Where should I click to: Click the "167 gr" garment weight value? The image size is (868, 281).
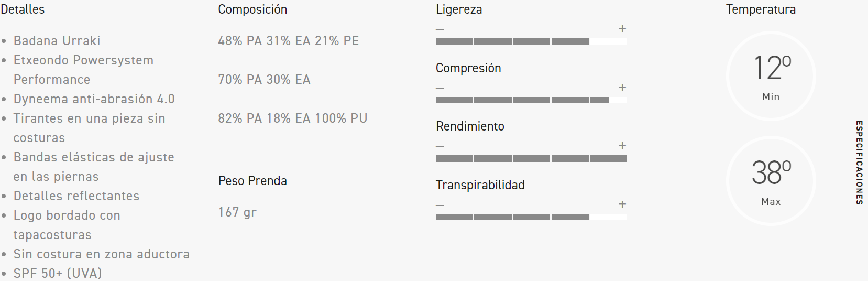[x=237, y=212]
